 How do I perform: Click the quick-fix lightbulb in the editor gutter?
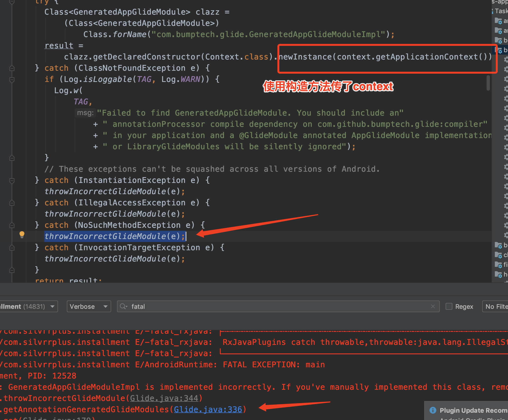[x=22, y=235]
